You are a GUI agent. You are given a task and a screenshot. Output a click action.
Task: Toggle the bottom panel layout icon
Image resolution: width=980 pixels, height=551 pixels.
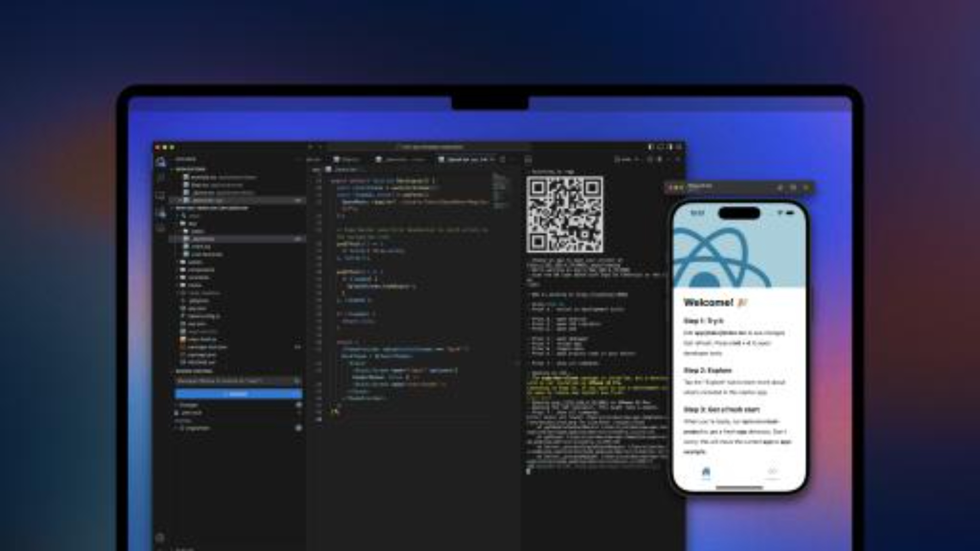(661, 147)
